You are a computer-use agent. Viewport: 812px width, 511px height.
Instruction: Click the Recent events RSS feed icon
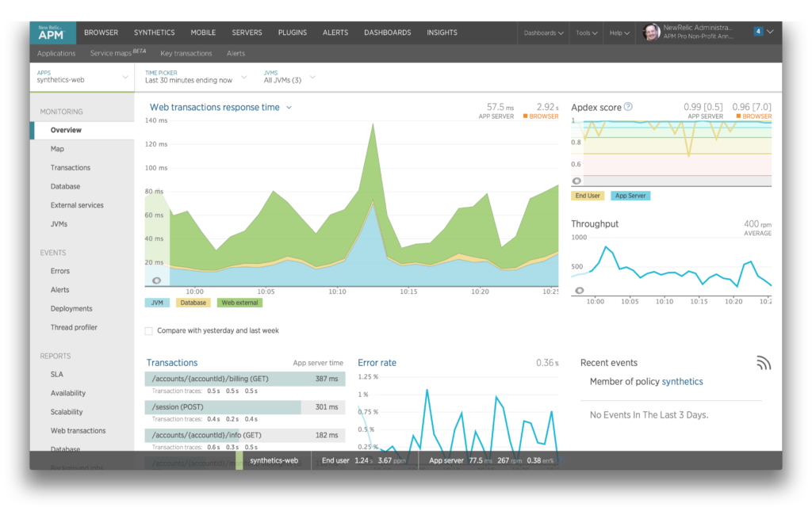[x=764, y=363]
